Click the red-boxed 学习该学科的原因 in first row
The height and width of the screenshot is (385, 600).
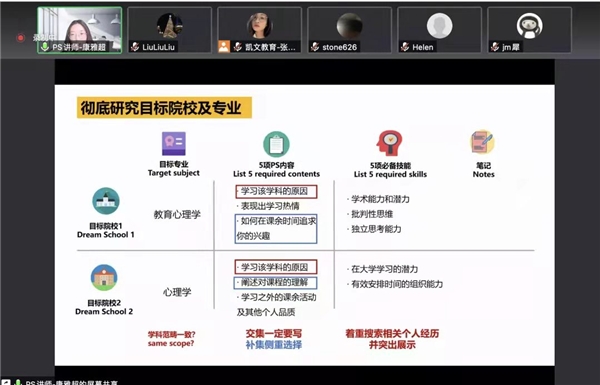(x=276, y=191)
